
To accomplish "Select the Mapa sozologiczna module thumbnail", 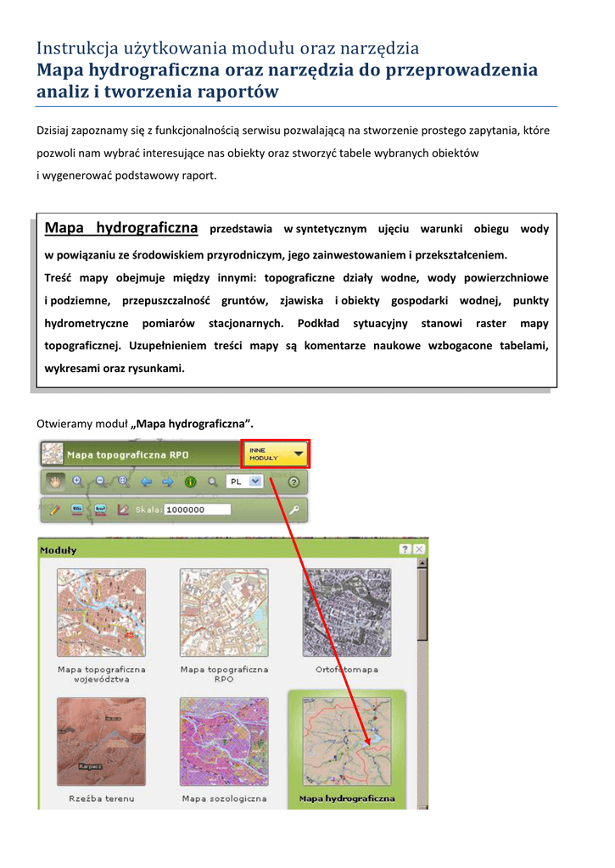I will pyautogui.click(x=224, y=741).
